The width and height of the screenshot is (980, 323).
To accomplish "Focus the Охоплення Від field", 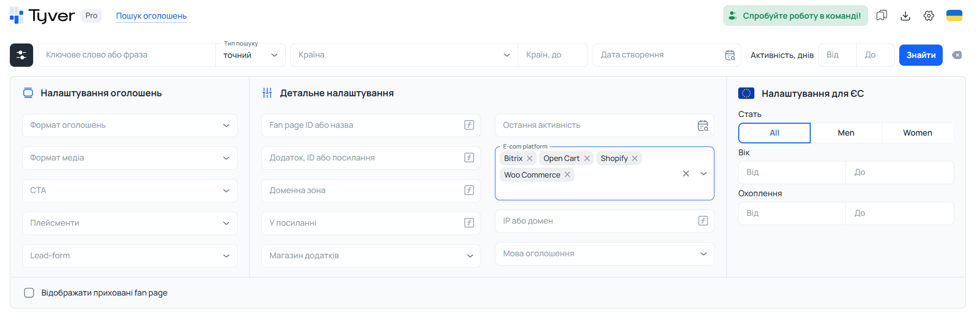I will [x=792, y=213].
